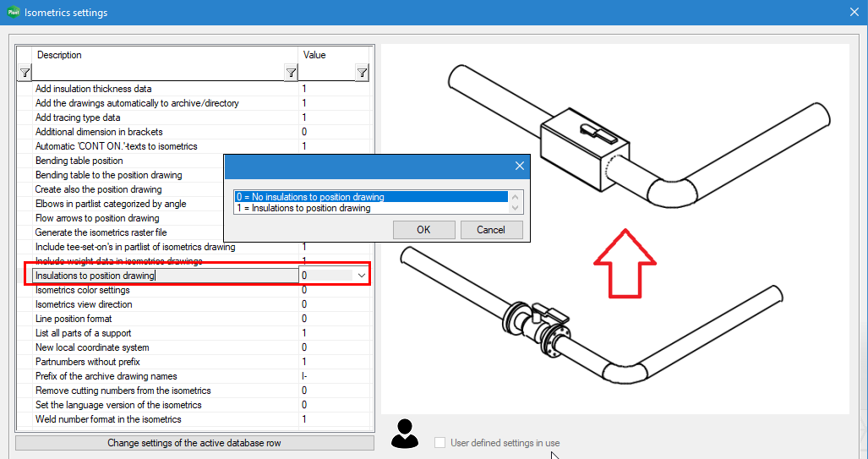868x459 pixels.
Task: Click the Value column header
Action: 334,55
